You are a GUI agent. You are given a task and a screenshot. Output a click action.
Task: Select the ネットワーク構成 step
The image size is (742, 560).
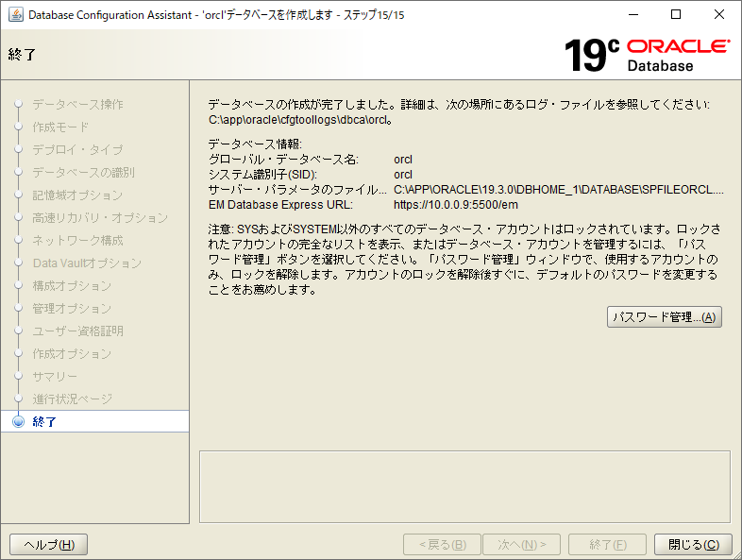[77, 241]
